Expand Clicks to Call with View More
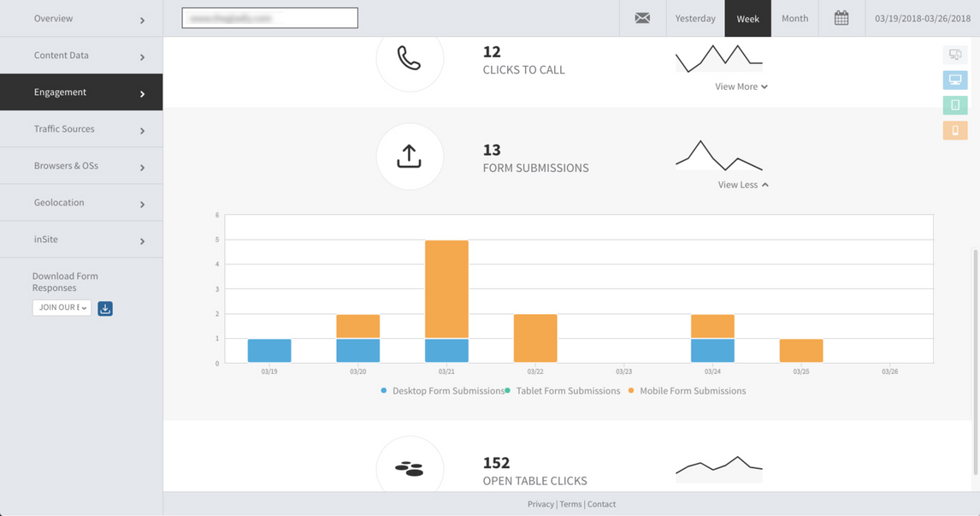The height and width of the screenshot is (516, 980). pyautogui.click(x=741, y=86)
